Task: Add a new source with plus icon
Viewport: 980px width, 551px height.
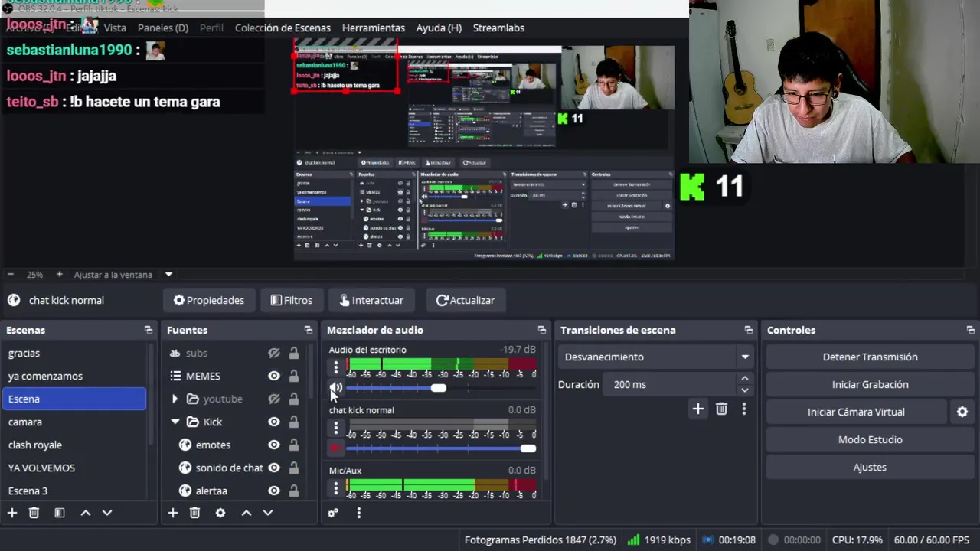Action: pos(173,513)
